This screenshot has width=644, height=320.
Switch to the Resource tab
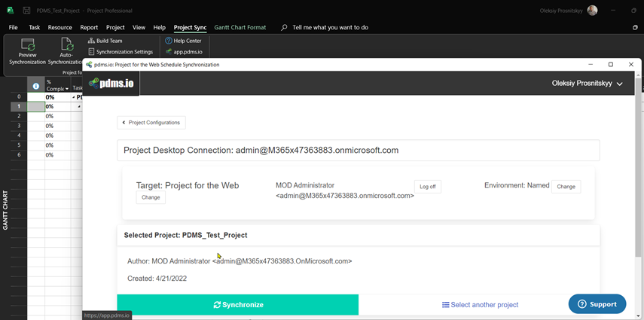[x=60, y=28]
